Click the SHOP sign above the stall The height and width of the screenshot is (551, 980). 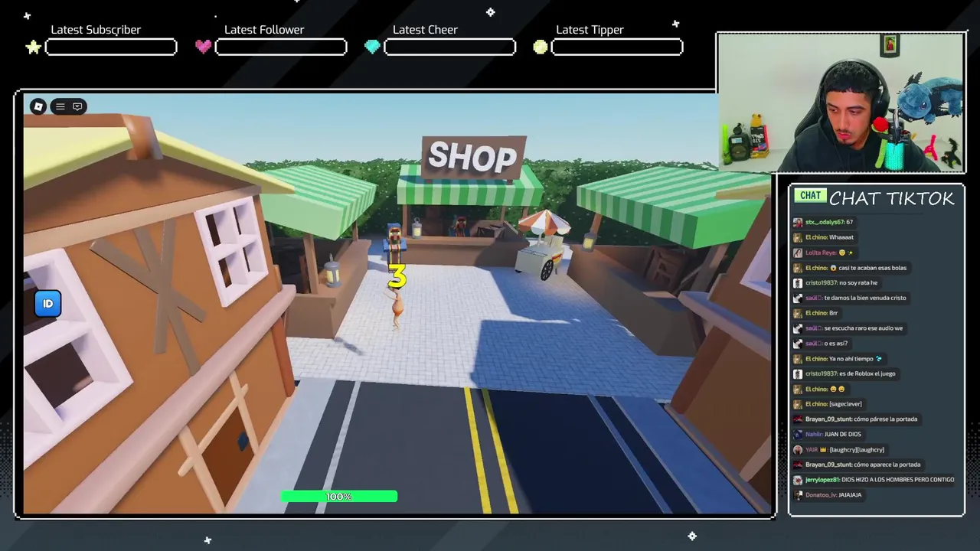[473, 157]
